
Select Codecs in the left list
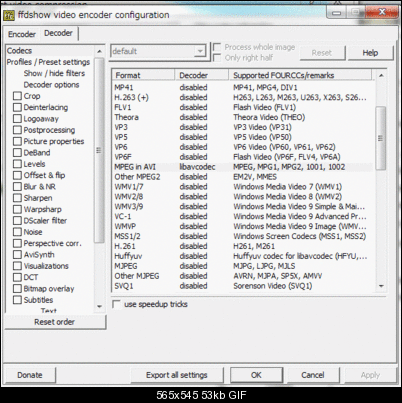click(19, 51)
